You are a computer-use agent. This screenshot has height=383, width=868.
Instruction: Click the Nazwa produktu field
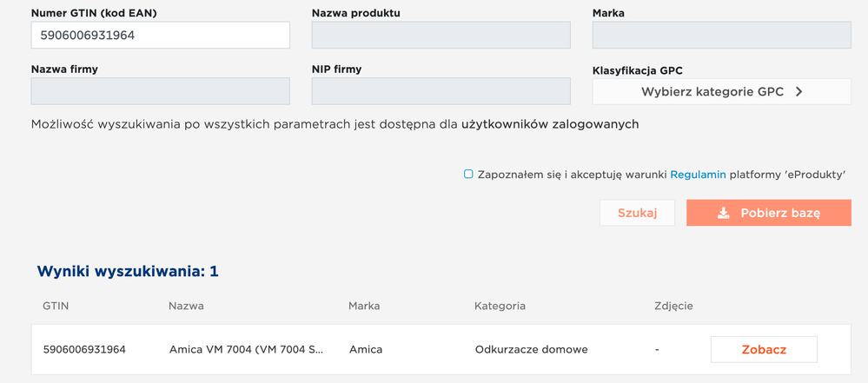(x=441, y=36)
